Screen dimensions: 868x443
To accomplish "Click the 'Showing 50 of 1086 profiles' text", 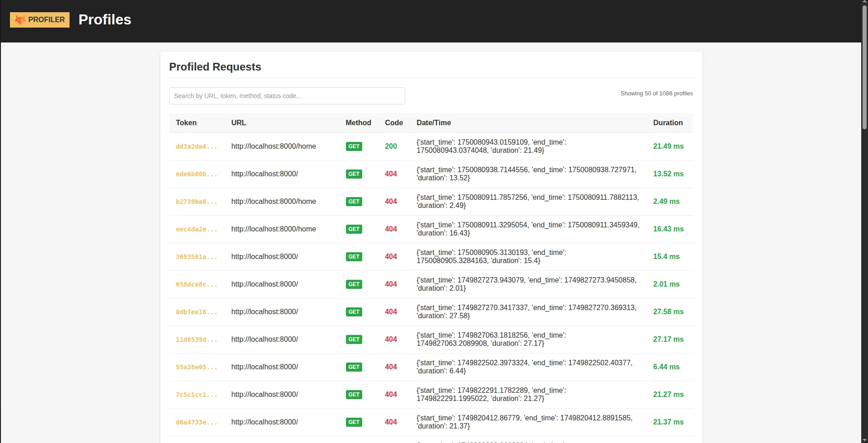I will tap(657, 94).
